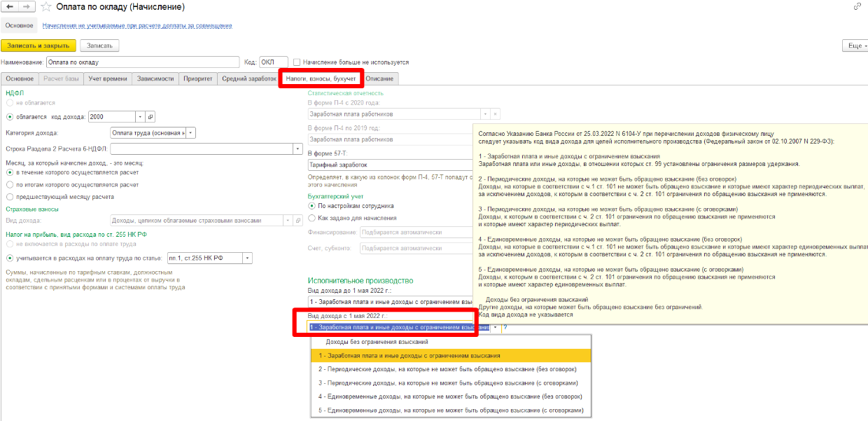This screenshot has height=421, width=868.
Task: Expand the 'Категория дохода' dropdown
Action: click(191, 132)
